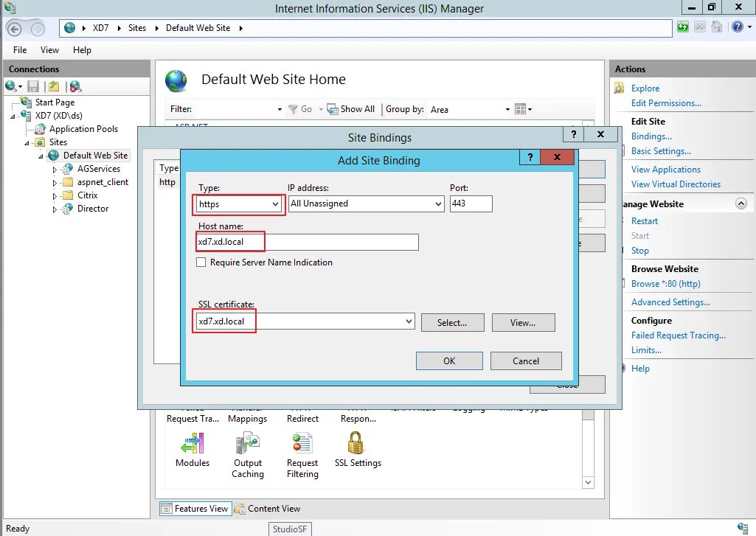This screenshot has height=536, width=756.
Task: Click Edit Permissions... link
Action: tap(666, 103)
